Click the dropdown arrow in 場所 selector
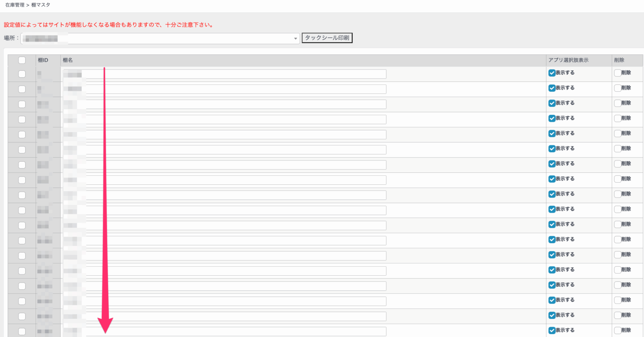The image size is (644, 337). (295, 39)
